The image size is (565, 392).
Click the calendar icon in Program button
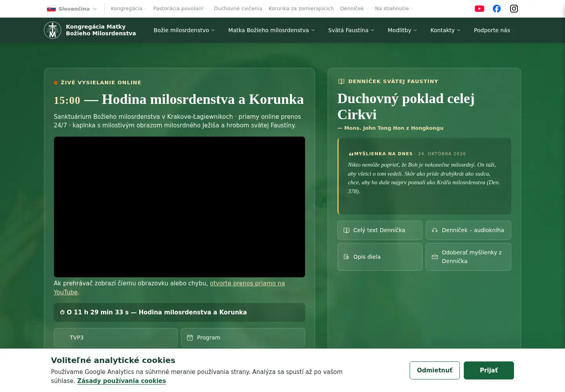pos(190,338)
